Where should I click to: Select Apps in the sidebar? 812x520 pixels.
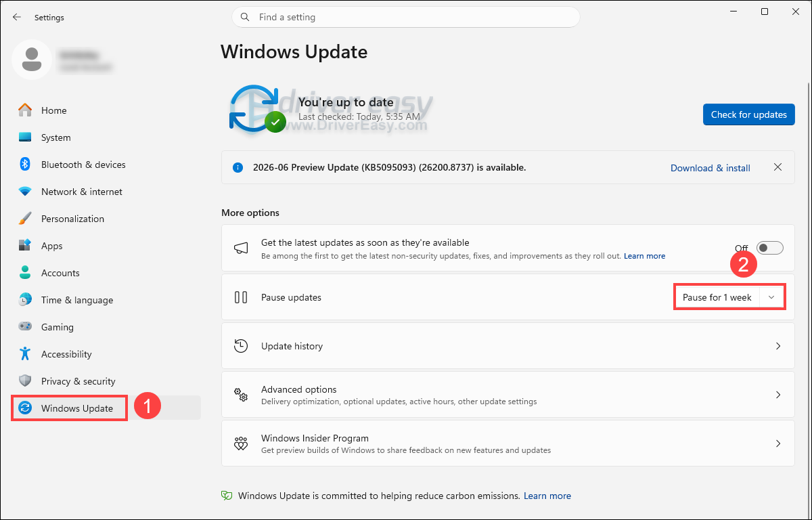click(x=106, y=246)
